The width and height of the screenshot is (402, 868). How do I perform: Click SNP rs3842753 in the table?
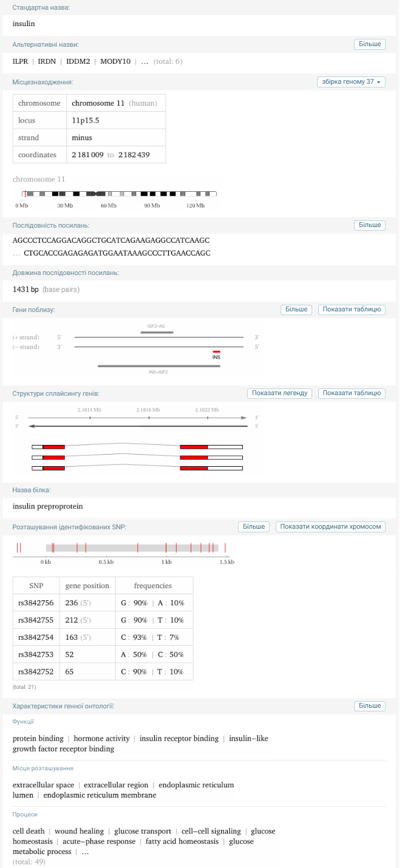(36, 655)
